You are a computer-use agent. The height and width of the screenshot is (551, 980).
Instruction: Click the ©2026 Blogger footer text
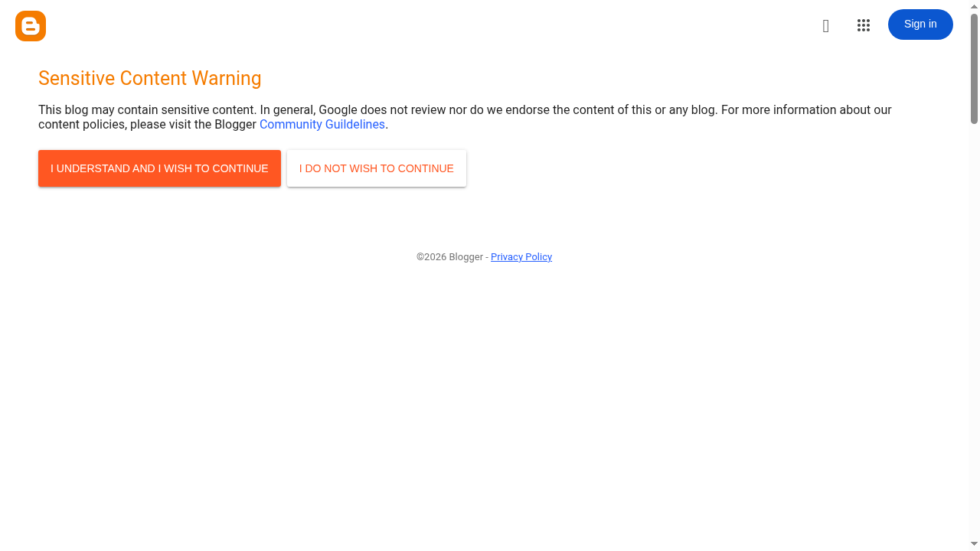(x=449, y=257)
